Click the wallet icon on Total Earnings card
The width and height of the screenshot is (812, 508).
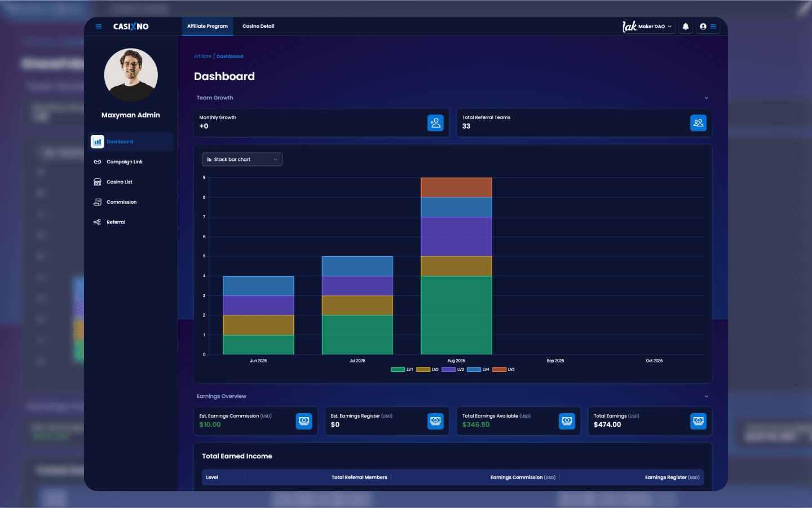(x=698, y=421)
